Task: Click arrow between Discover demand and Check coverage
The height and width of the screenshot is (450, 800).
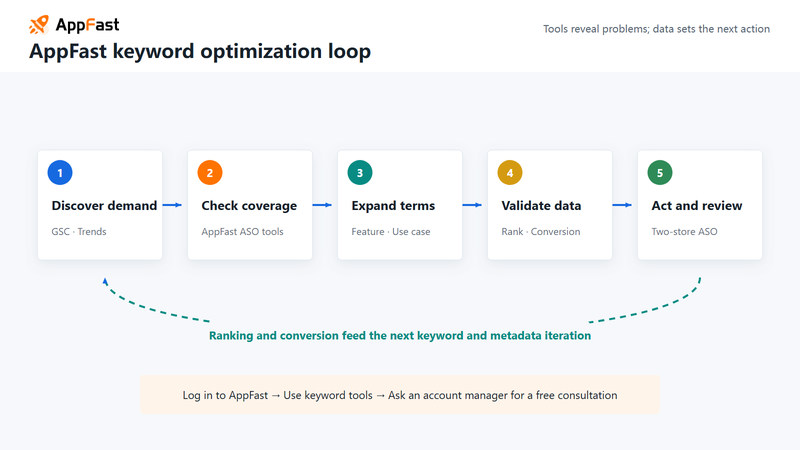Action: point(172,205)
